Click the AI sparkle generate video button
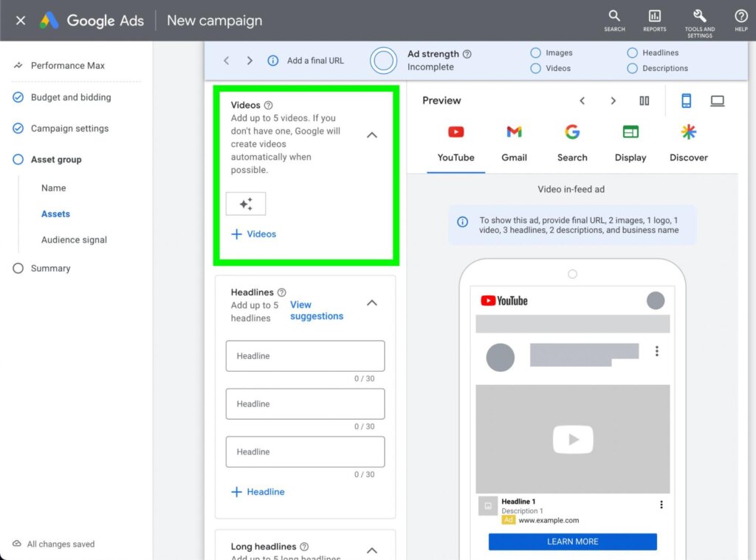The height and width of the screenshot is (560, 756). tap(246, 204)
